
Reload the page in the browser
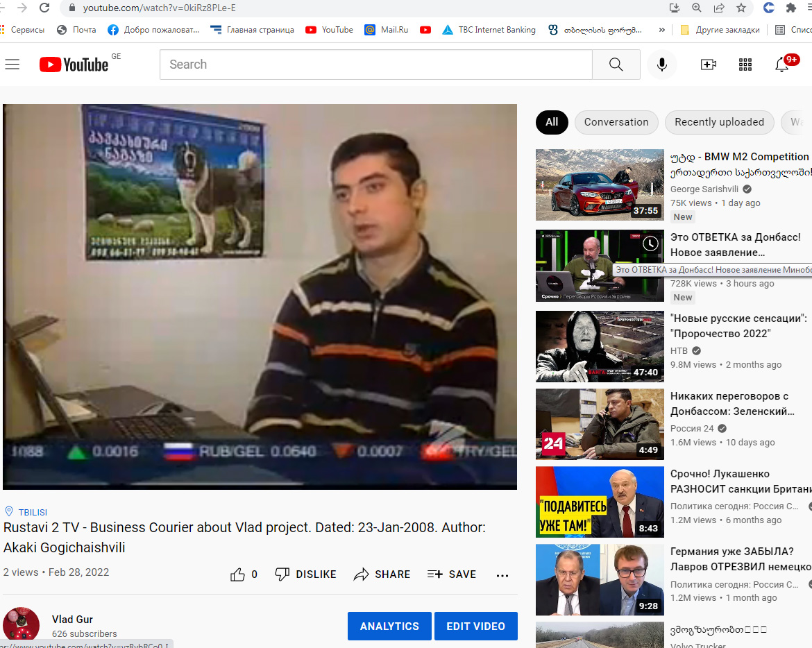(45, 8)
